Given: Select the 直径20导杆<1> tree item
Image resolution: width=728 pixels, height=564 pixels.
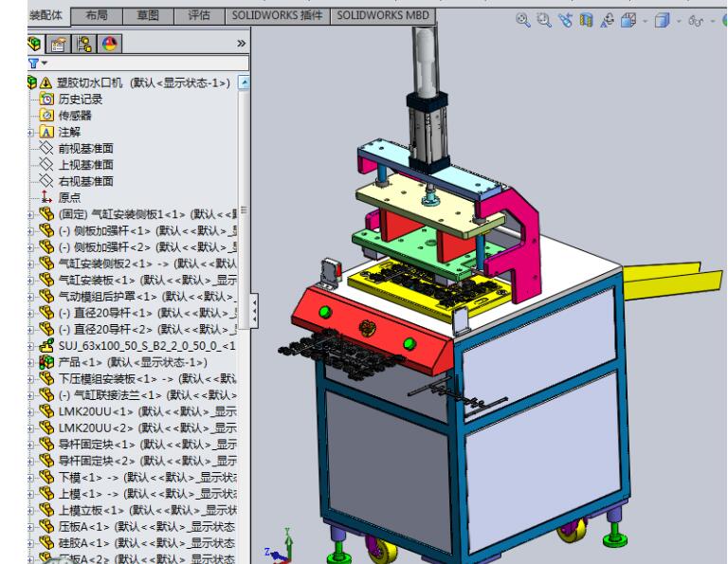Looking at the screenshot, I should point(147,313).
